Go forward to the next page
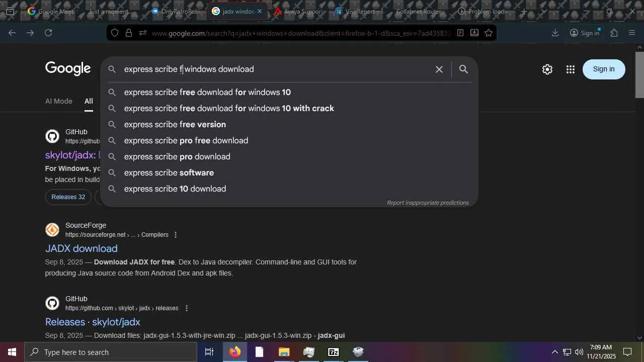Screen dimensions: 644x362 [x=30, y=33]
